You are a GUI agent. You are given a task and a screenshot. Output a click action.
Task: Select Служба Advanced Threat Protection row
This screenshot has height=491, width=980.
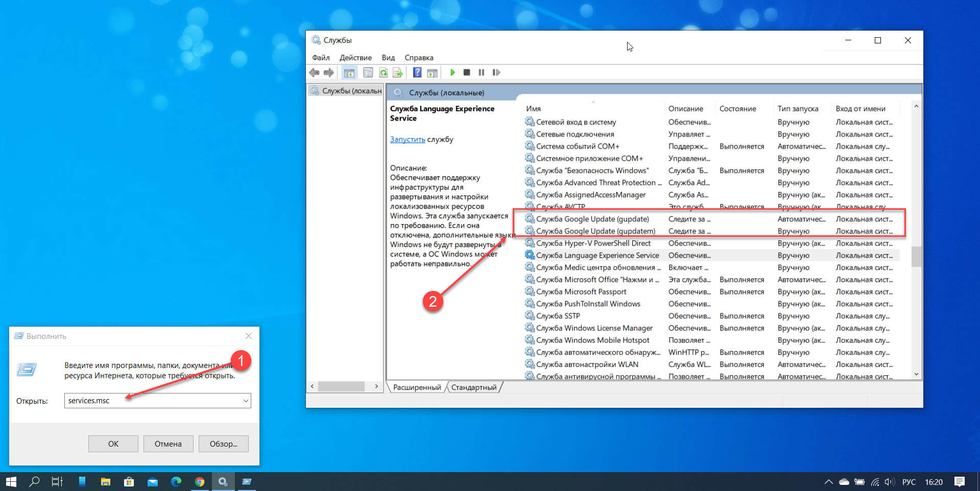coord(711,183)
